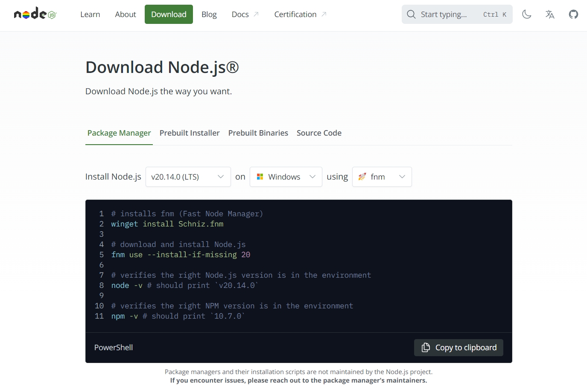Select the Prebuilt Binaries tab

(258, 133)
